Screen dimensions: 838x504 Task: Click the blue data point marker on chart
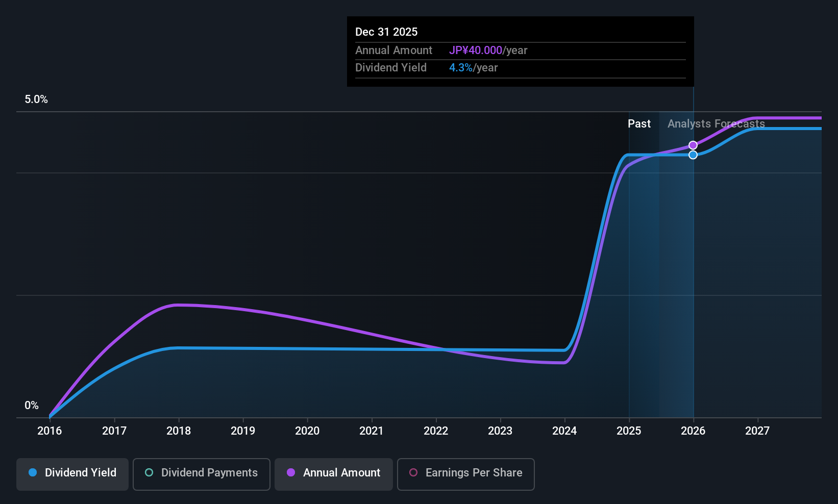click(x=693, y=155)
